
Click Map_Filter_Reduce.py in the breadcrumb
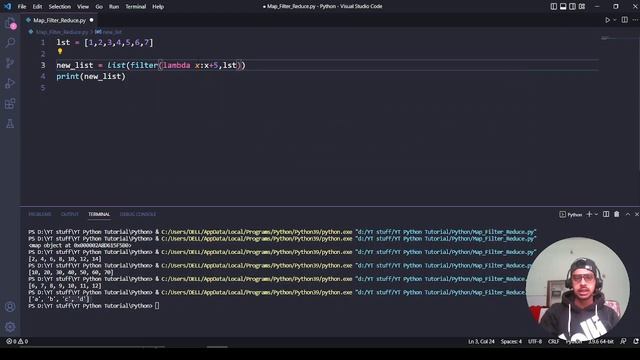[x=62, y=32]
